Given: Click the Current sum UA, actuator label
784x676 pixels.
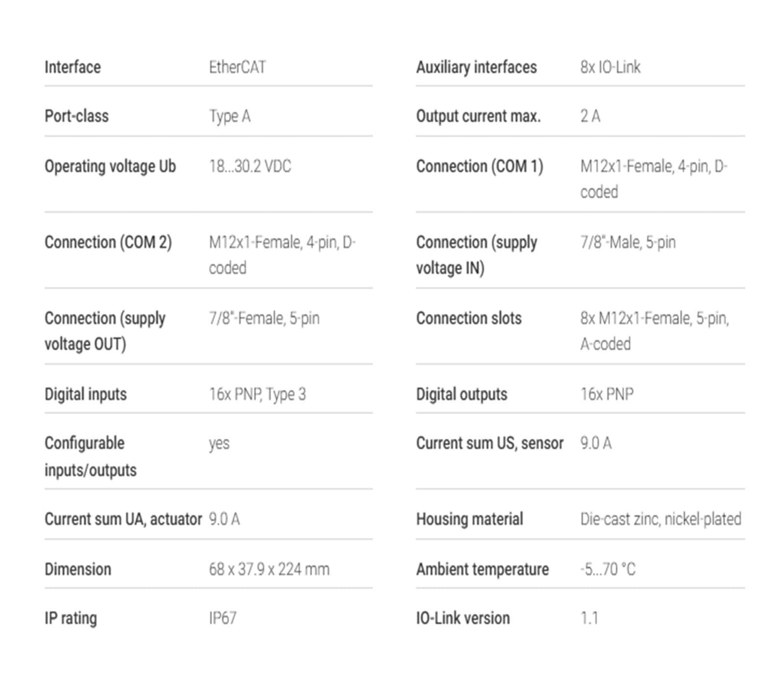Looking at the screenshot, I should tap(123, 519).
